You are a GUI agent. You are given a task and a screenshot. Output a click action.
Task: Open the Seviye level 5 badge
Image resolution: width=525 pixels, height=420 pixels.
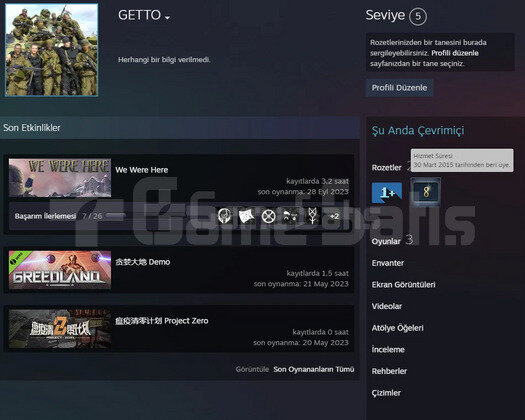pyautogui.click(x=418, y=16)
